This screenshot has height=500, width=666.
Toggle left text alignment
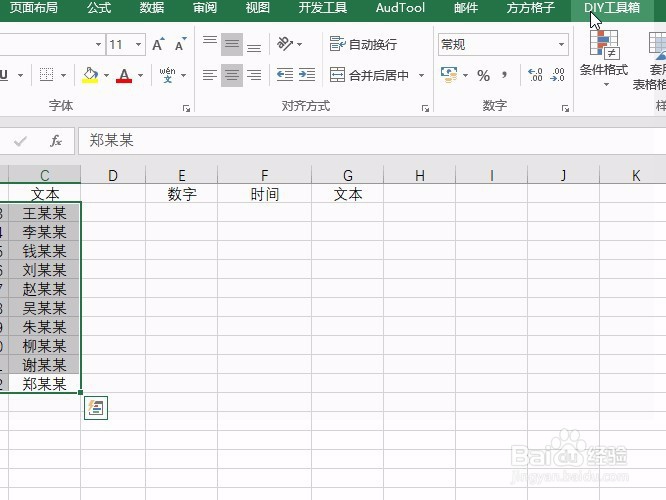tap(210, 75)
